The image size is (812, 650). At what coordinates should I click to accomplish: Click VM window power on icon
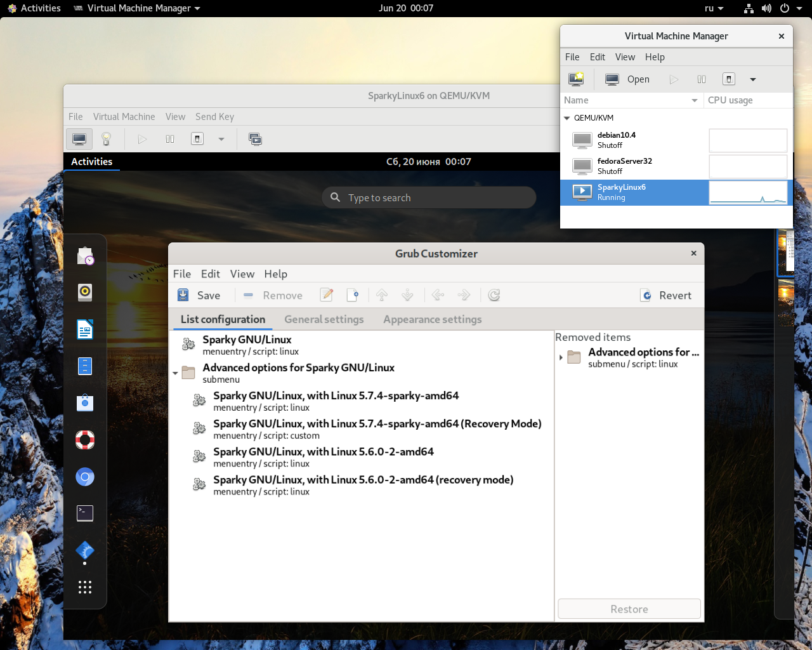click(x=142, y=139)
